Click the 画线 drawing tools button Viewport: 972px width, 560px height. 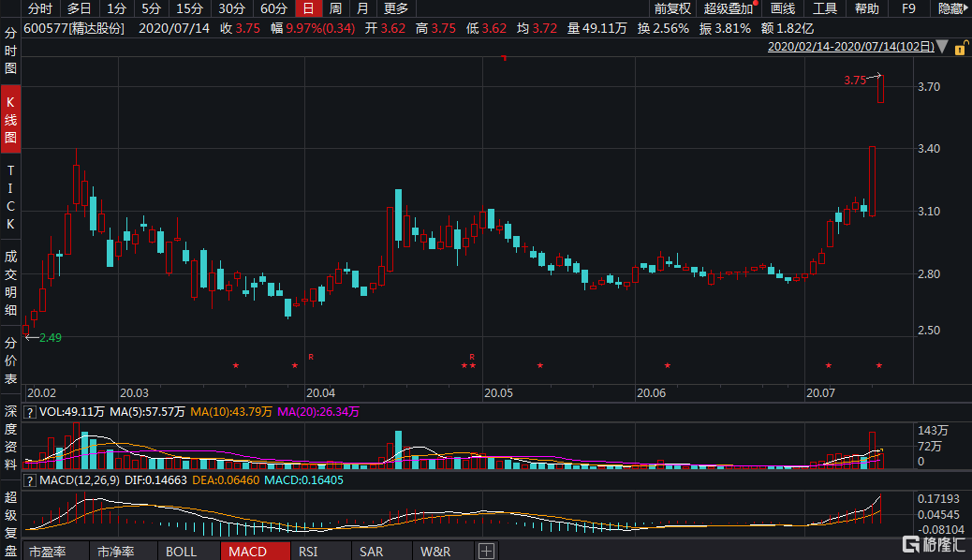coord(782,8)
